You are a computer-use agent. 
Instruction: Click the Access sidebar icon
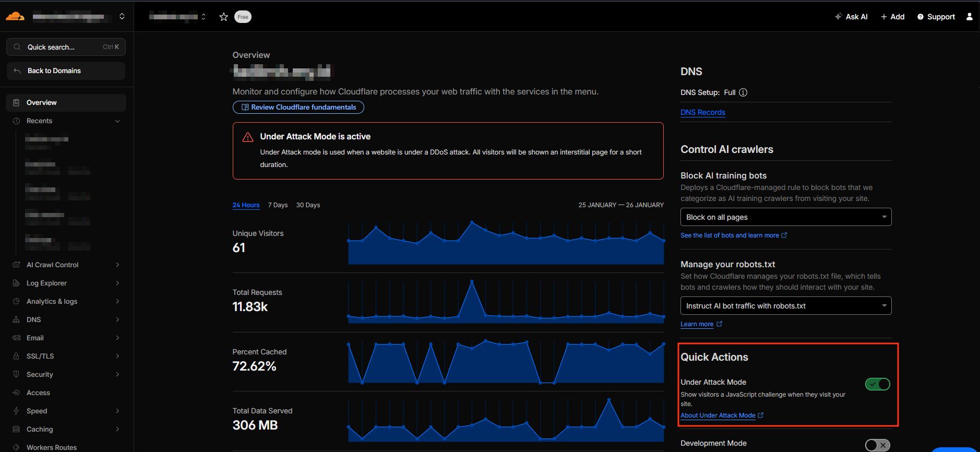coord(16,392)
